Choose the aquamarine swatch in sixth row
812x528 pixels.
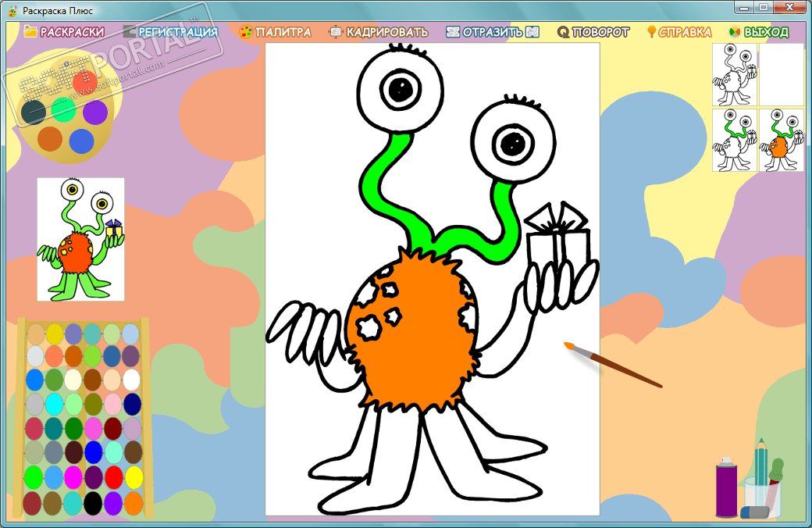click(112, 452)
